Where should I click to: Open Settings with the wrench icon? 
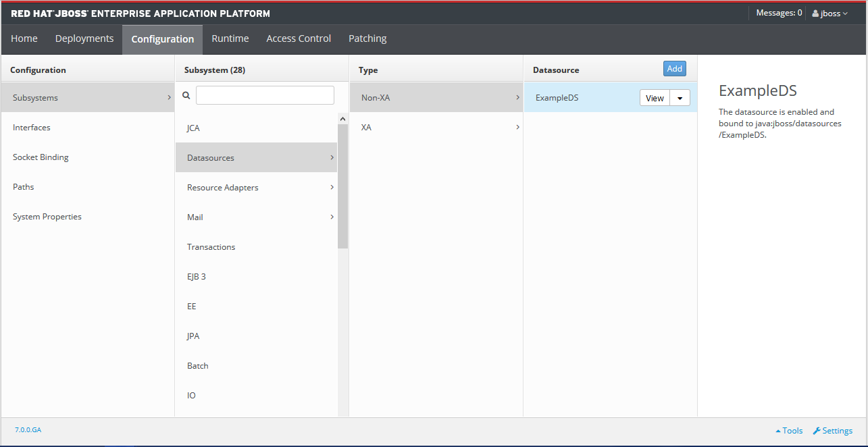pos(832,431)
